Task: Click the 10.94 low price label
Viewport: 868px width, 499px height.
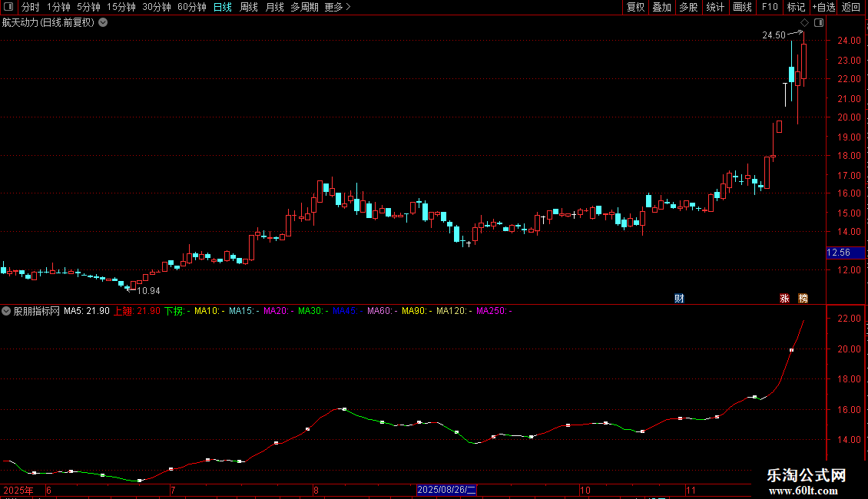Action: (x=148, y=290)
